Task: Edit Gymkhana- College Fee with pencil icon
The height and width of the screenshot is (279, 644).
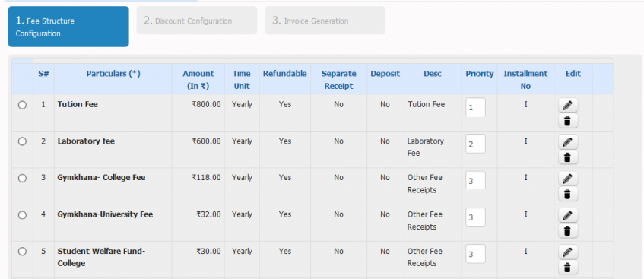Action: pos(568,179)
